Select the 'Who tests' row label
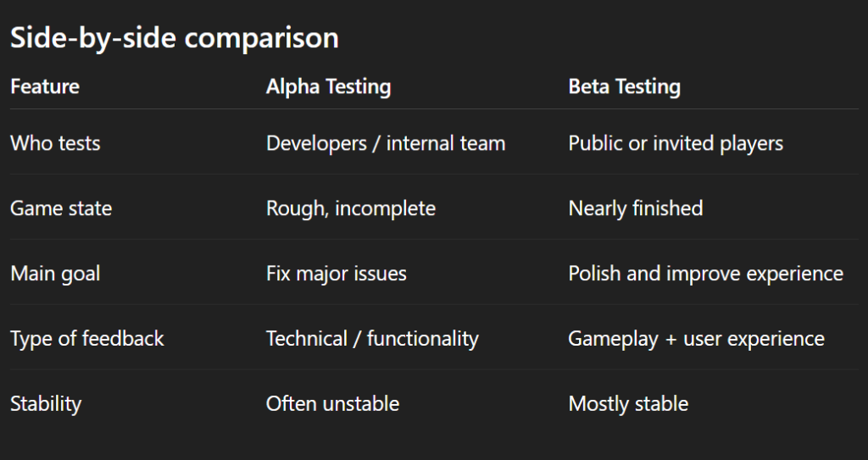868x460 pixels. (x=55, y=143)
